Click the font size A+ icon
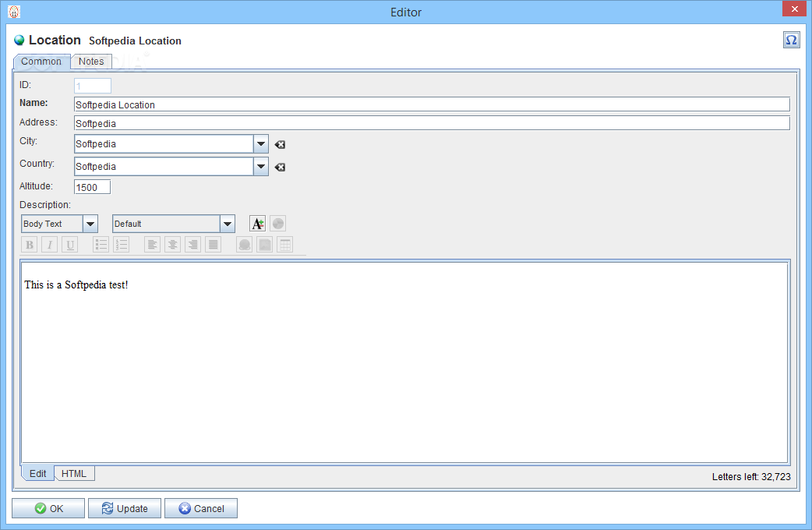This screenshot has height=530, width=812. pyautogui.click(x=257, y=224)
